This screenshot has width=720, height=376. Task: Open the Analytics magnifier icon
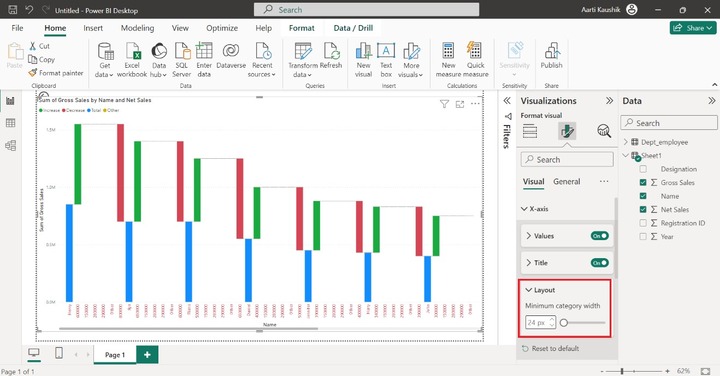coord(604,131)
